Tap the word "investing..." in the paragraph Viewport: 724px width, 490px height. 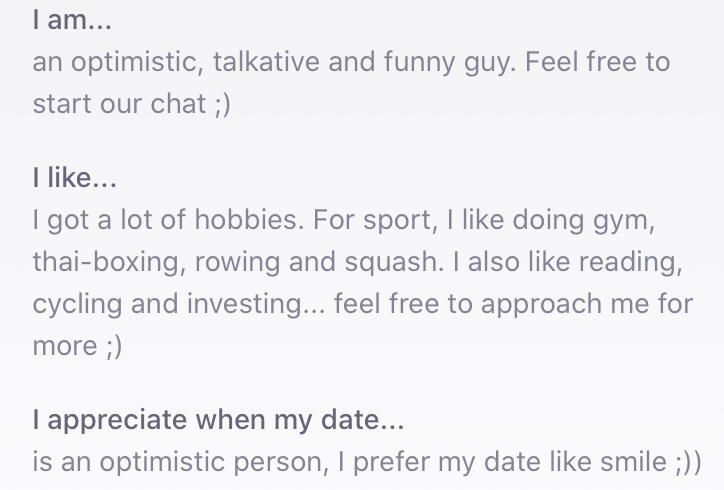(256, 305)
